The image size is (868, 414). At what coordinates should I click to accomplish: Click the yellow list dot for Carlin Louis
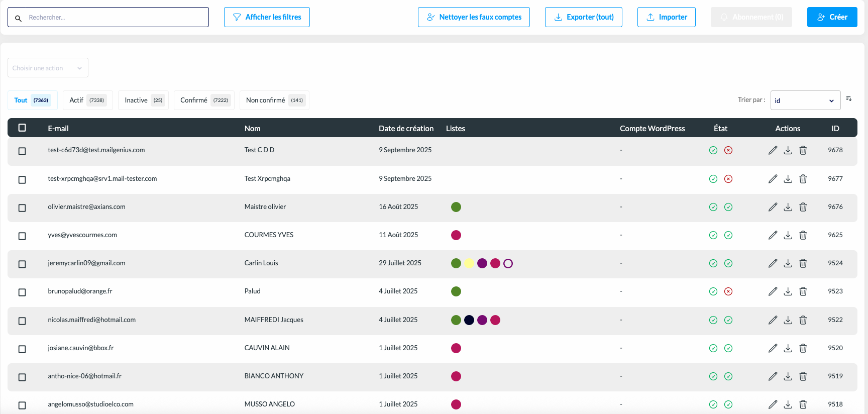tap(469, 263)
